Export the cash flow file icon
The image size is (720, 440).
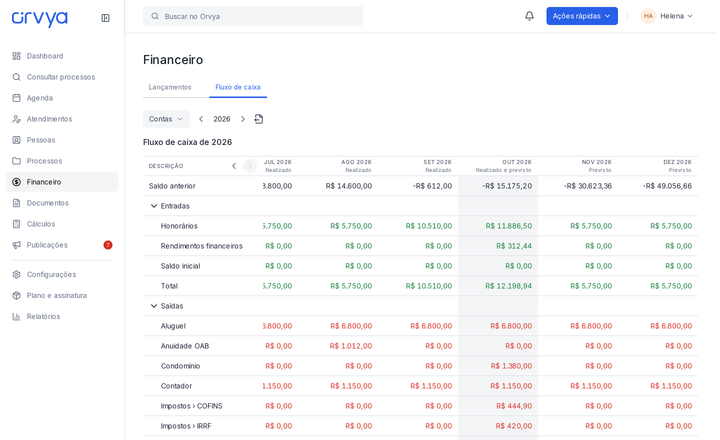[259, 119]
